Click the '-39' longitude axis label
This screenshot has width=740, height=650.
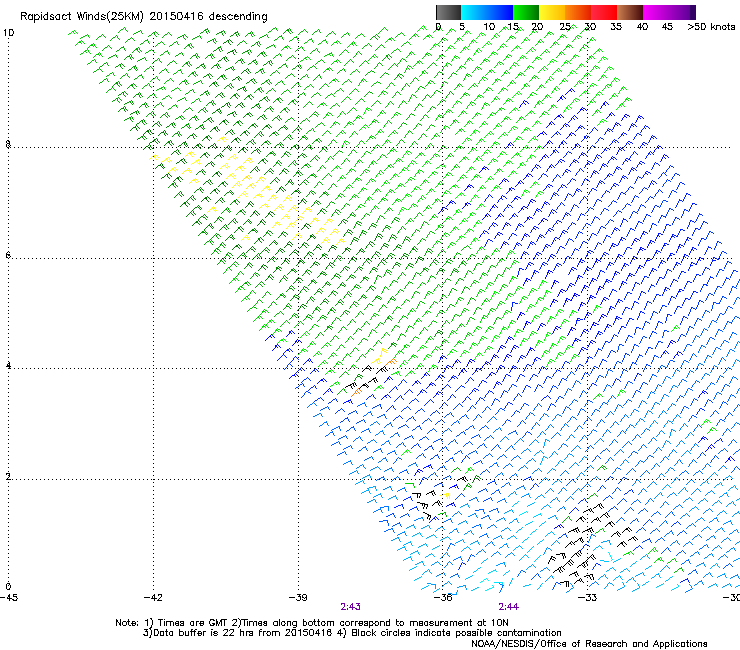pyautogui.click(x=298, y=598)
